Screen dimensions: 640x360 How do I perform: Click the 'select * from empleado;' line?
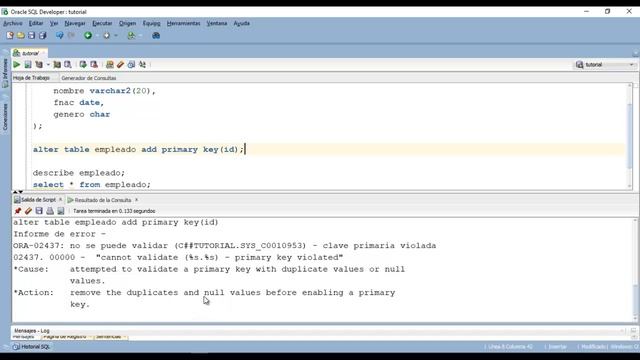click(x=92, y=184)
